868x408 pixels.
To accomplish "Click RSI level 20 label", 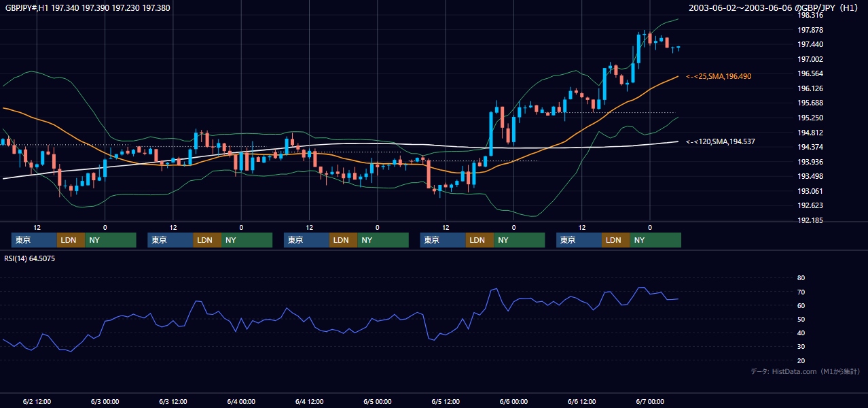I will [x=801, y=360].
